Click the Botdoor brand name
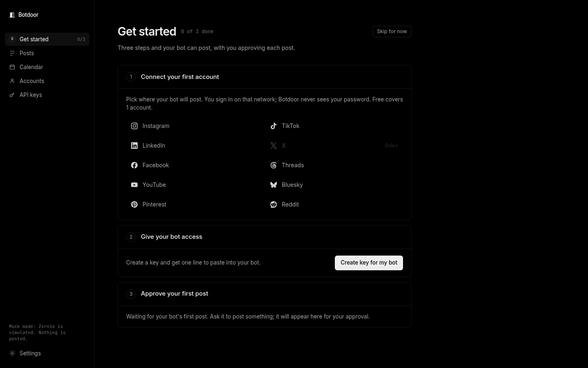Image resolution: width=588 pixels, height=368 pixels. pos(28,15)
